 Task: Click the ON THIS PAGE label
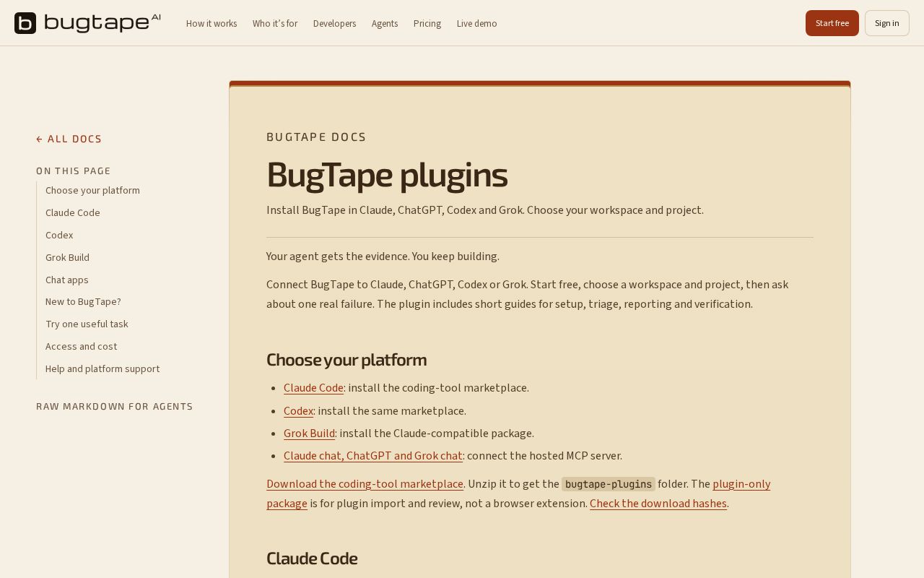pyautogui.click(x=74, y=171)
